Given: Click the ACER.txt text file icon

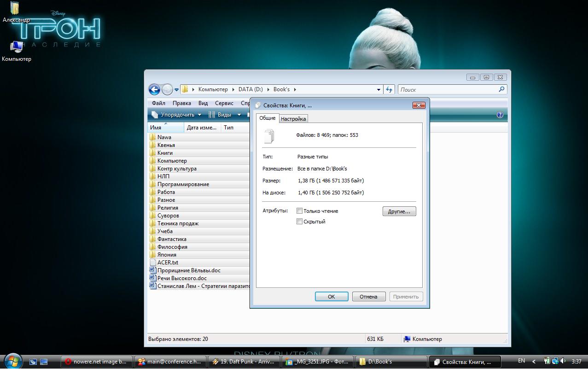Looking at the screenshot, I should coord(153,262).
